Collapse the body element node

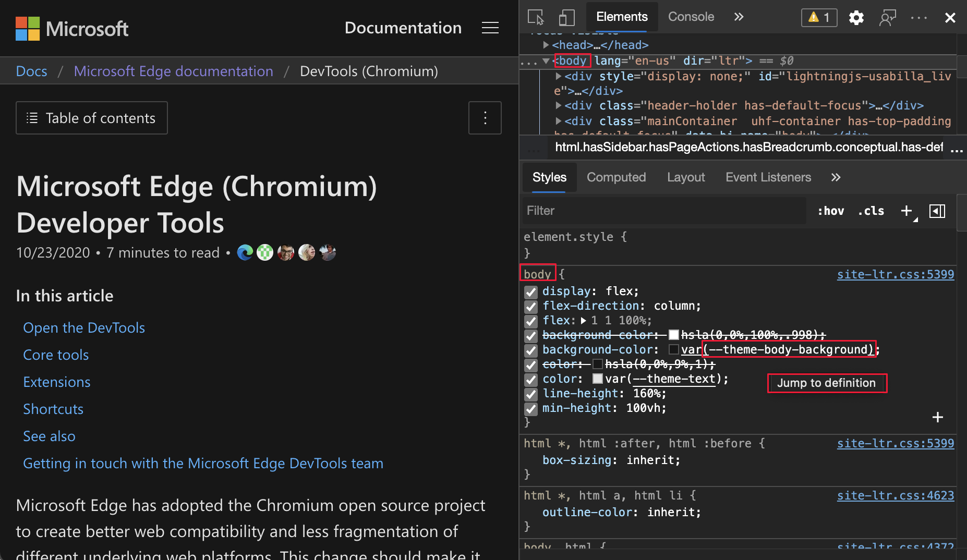pyautogui.click(x=546, y=60)
